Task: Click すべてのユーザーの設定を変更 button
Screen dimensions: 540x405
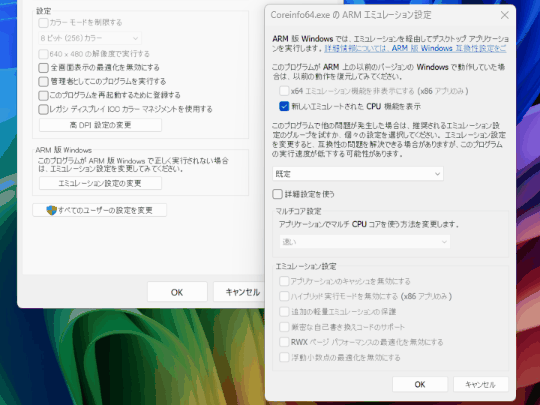Action: coord(100,210)
